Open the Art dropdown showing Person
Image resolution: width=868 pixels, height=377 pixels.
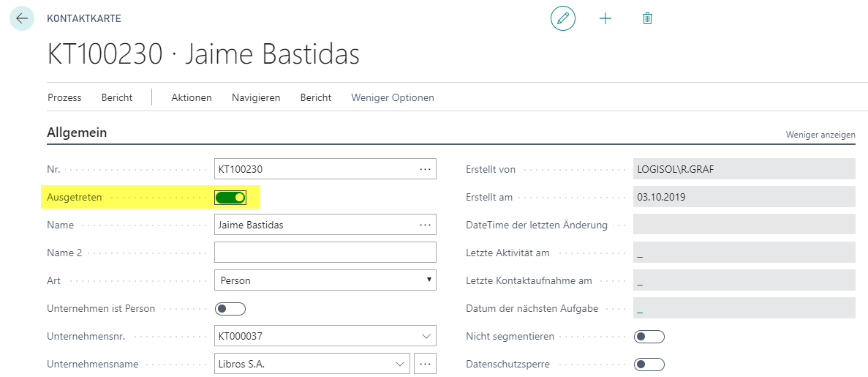[325, 280]
